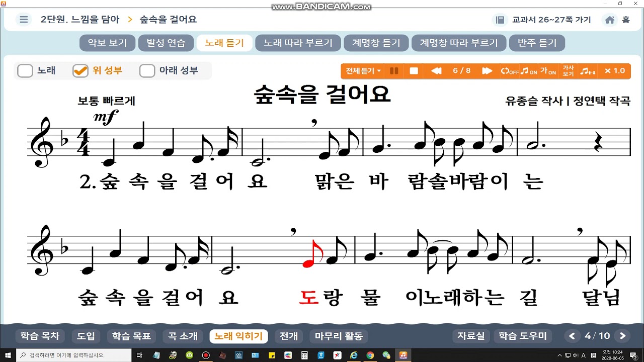Open the Windows notification center
The image size is (644, 362).
click(x=633, y=355)
